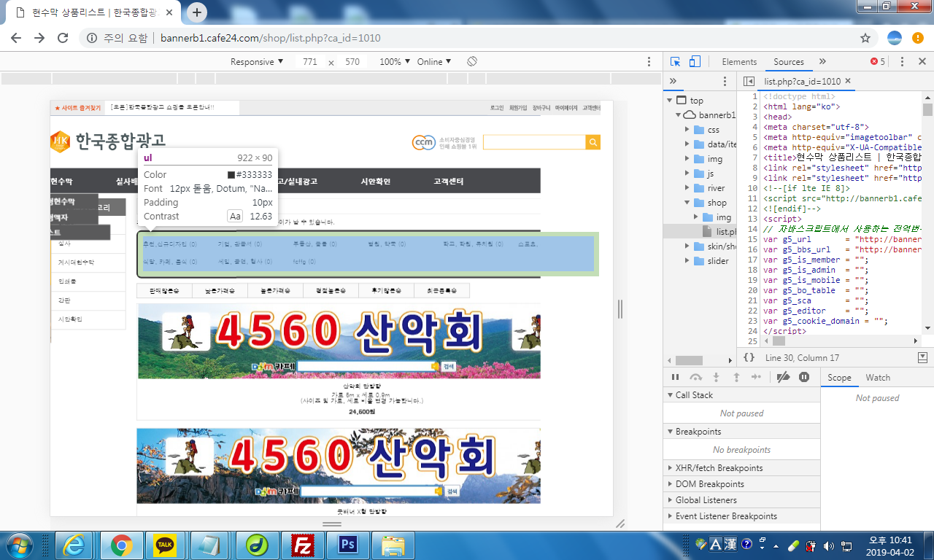The width and height of the screenshot is (934, 560).
Task: Click the 회원가입 link
Action: click(517, 108)
